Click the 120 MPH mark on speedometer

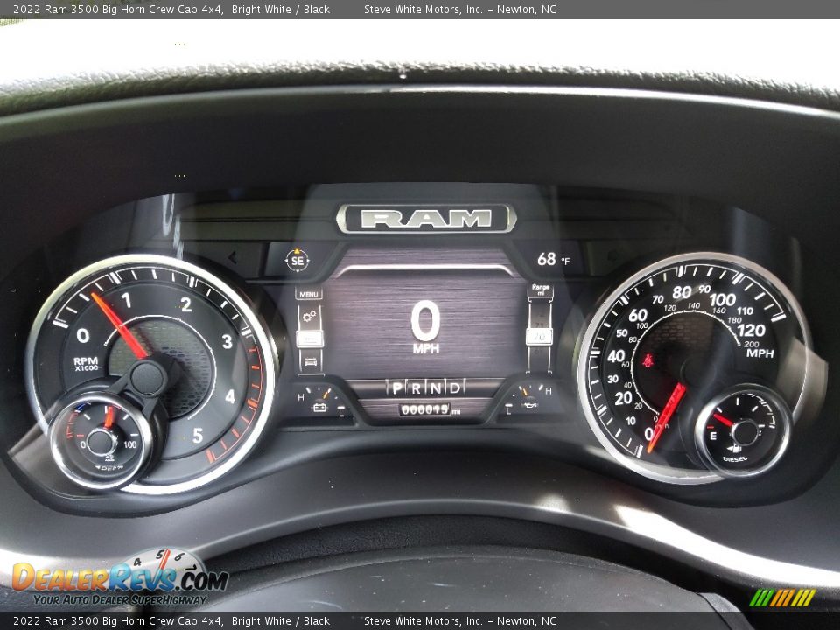click(751, 331)
